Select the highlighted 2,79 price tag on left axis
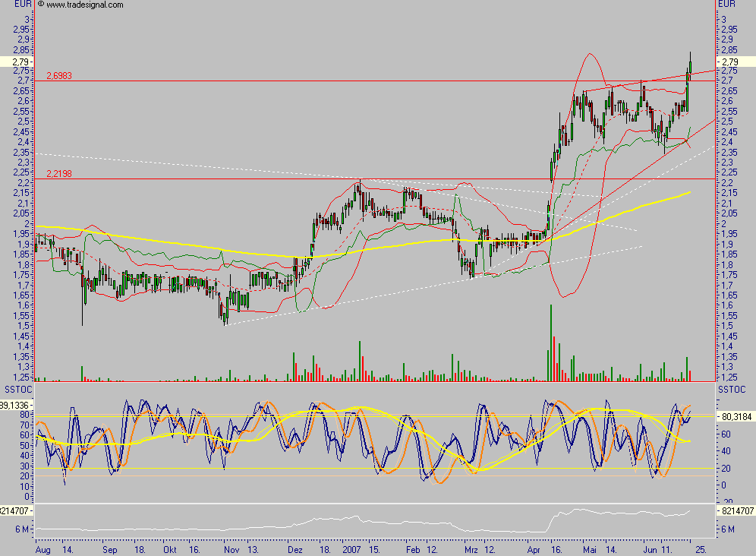The height and width of the screenshot is (556, 756). (20, 62)
